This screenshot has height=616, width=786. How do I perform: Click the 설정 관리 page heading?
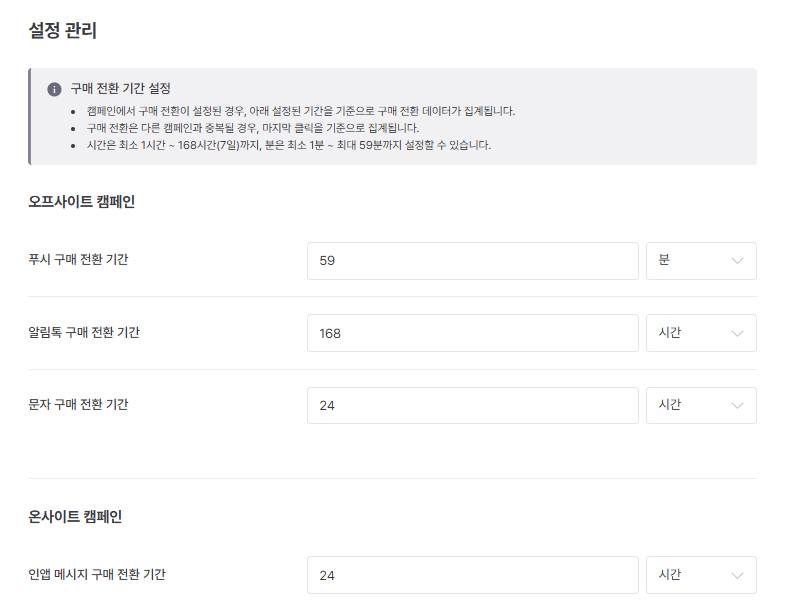[x=63, y=31]
